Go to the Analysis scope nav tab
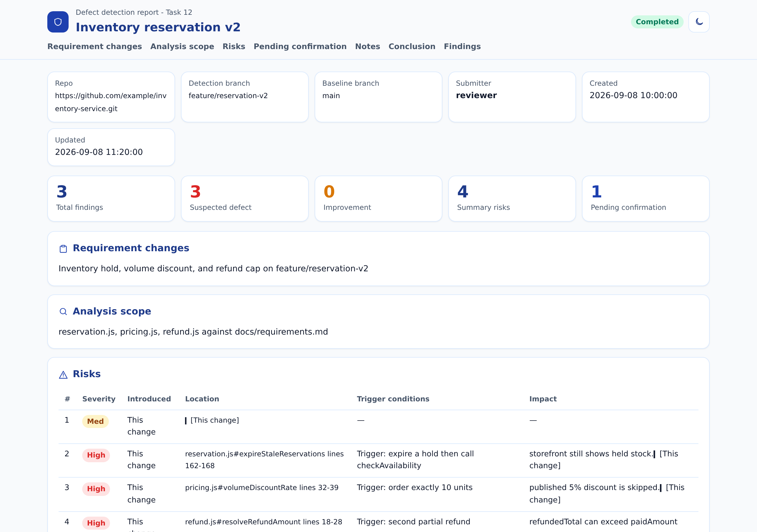This screenshot has width=757, height=532. tap(182, 46)
